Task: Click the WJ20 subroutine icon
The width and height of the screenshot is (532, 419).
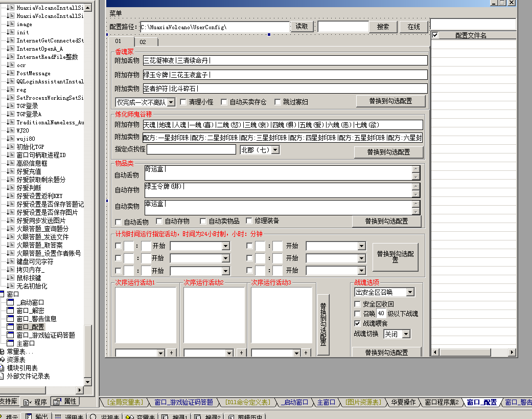Action: 11,130
